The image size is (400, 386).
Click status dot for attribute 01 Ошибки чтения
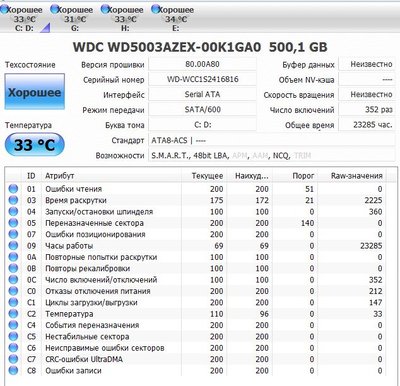click(x=13, y=189)
